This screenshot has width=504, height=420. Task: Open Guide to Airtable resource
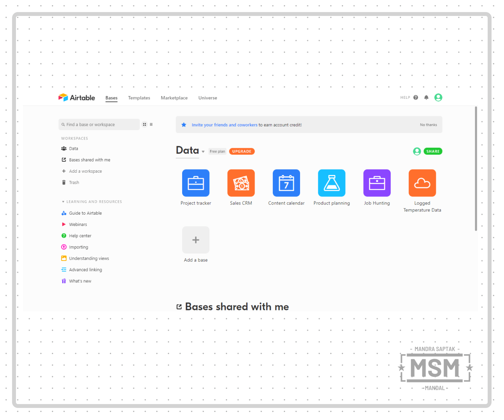coord(85,213)
